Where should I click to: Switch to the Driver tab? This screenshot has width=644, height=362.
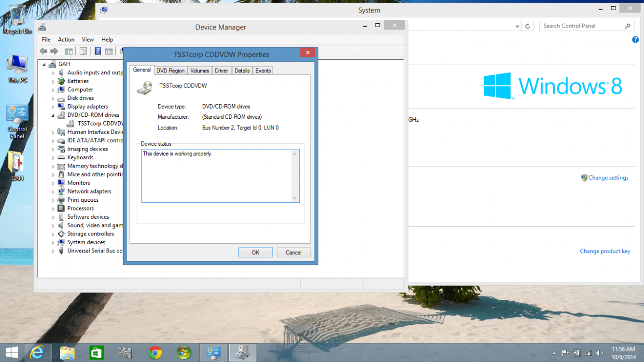click(222, 70)
